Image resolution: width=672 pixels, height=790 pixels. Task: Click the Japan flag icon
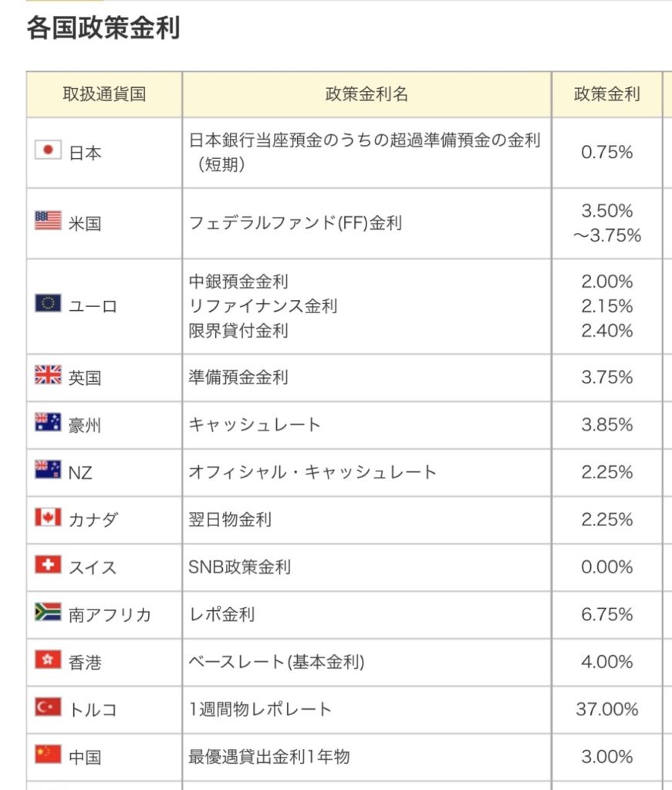point(48,149)
